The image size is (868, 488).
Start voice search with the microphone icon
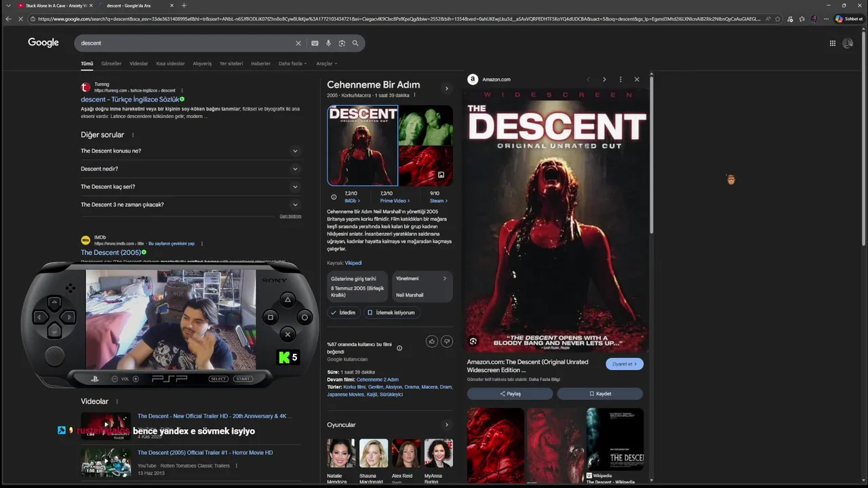coord(328,43)
